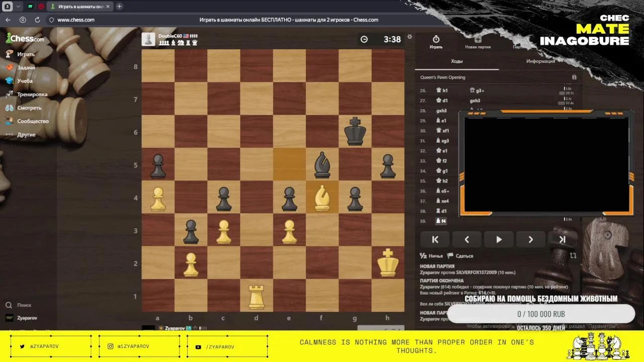Open site protection shield icon
The height and width of the screenshot is (362, 644).
[51, 20]
